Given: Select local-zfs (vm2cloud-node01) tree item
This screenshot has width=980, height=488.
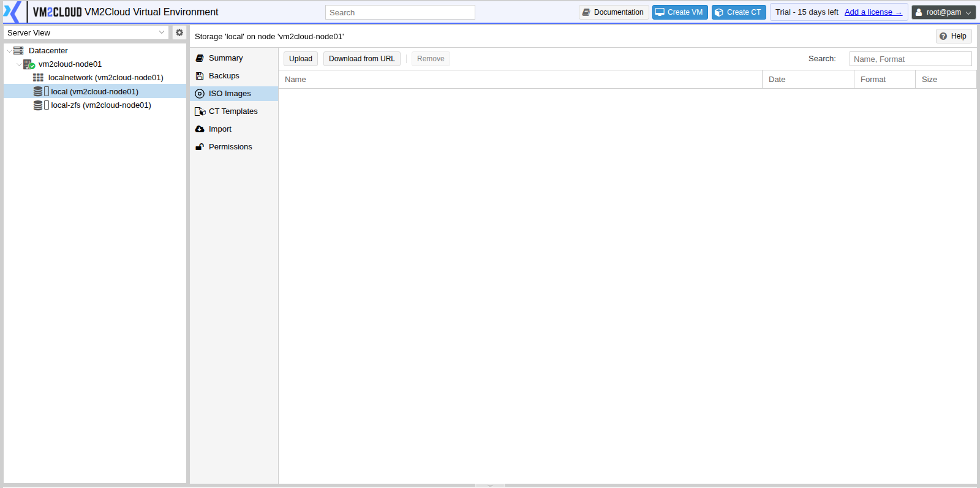Looking at the screenshot, I should 95,105.
